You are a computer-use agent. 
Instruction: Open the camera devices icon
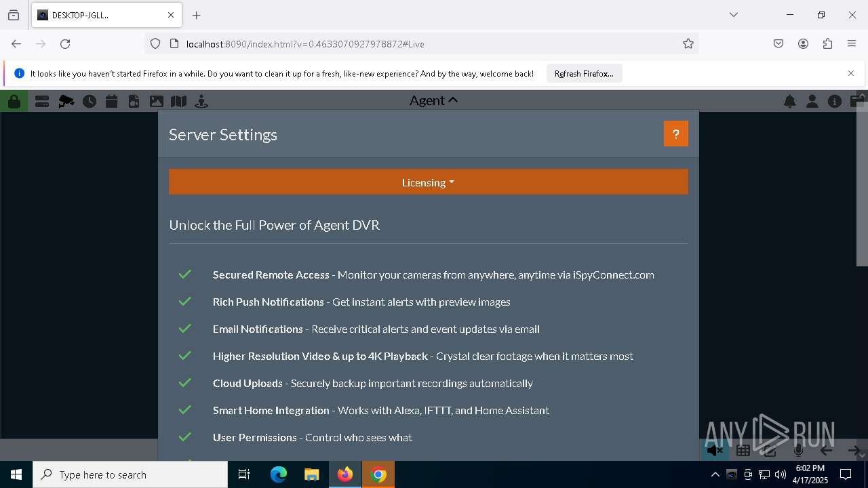66,102
